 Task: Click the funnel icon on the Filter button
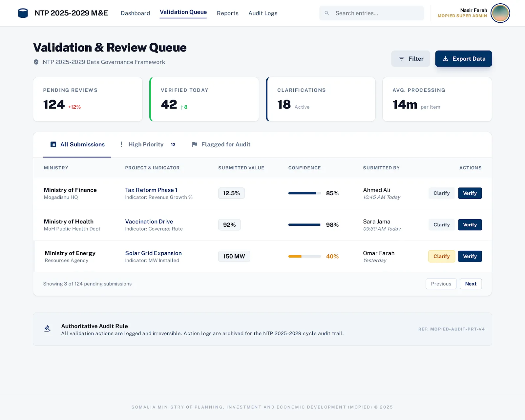[401, 59]
